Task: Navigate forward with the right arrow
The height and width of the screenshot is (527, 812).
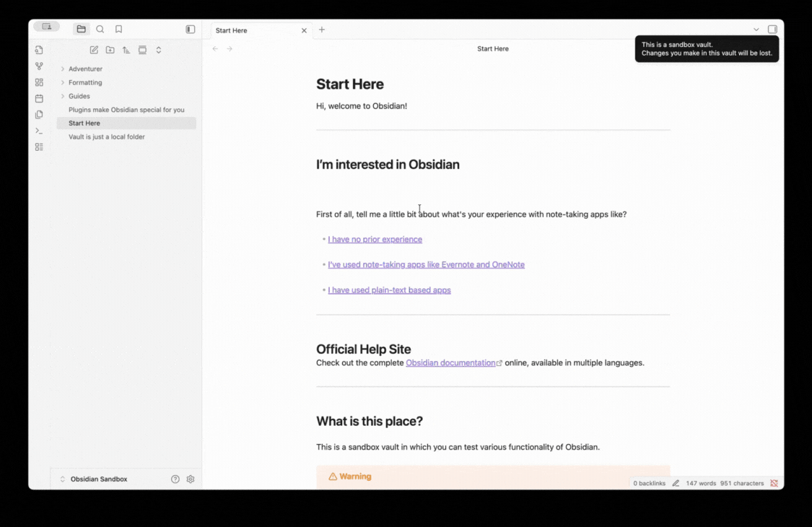Action: 230,48
